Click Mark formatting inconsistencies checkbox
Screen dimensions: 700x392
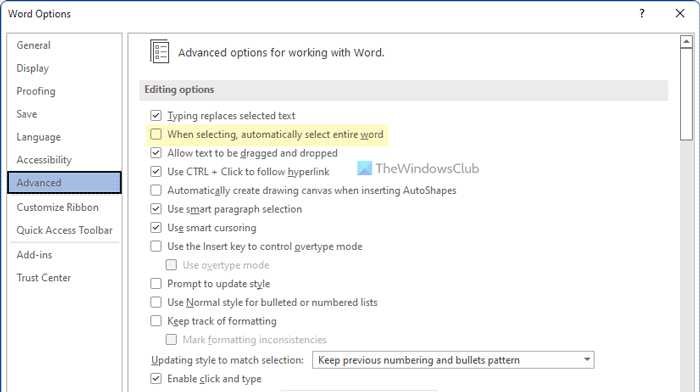[171, 340]
